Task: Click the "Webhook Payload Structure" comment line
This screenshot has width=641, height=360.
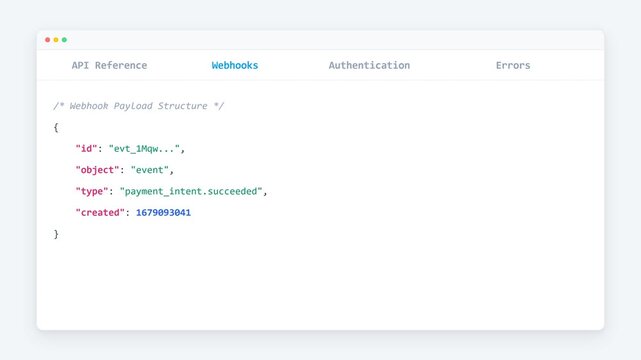Action: pyautogui.click(x=139, y=106)
